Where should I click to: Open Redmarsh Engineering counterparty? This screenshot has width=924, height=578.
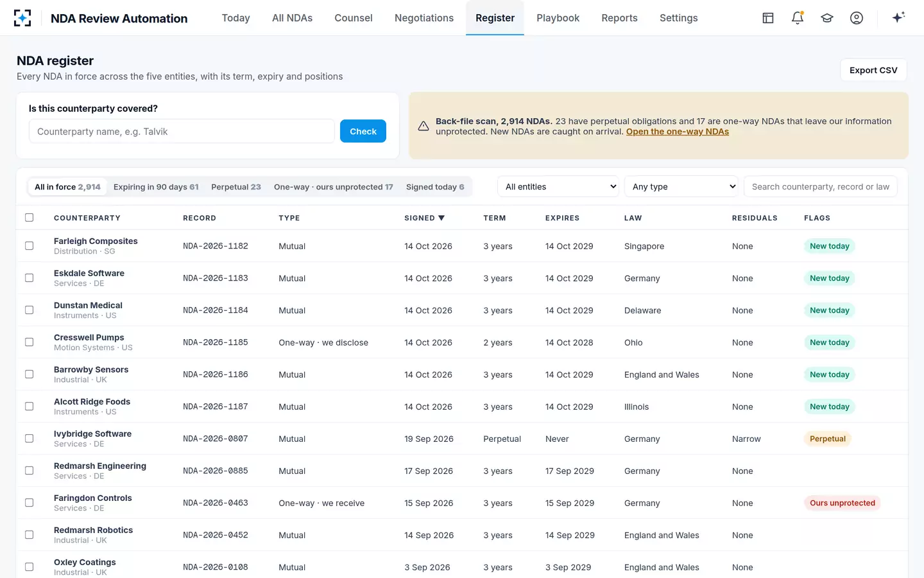pos(100,466)
